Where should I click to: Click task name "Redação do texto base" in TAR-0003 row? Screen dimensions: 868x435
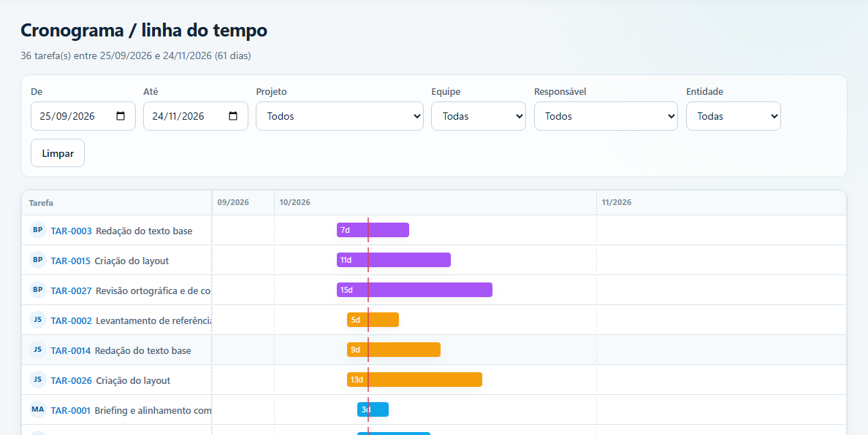click(144, 231)
